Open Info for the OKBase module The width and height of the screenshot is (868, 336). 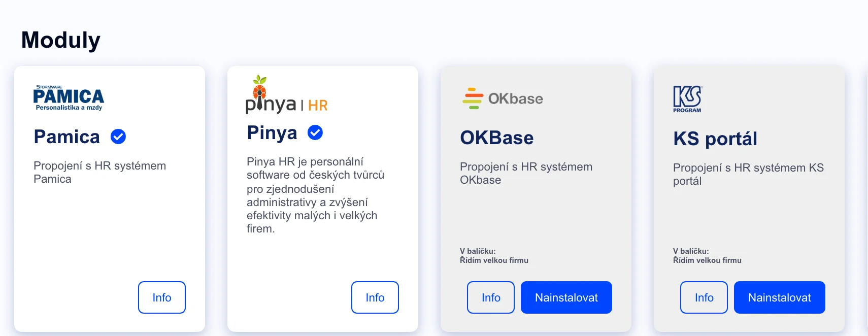[x=491, y=297]
